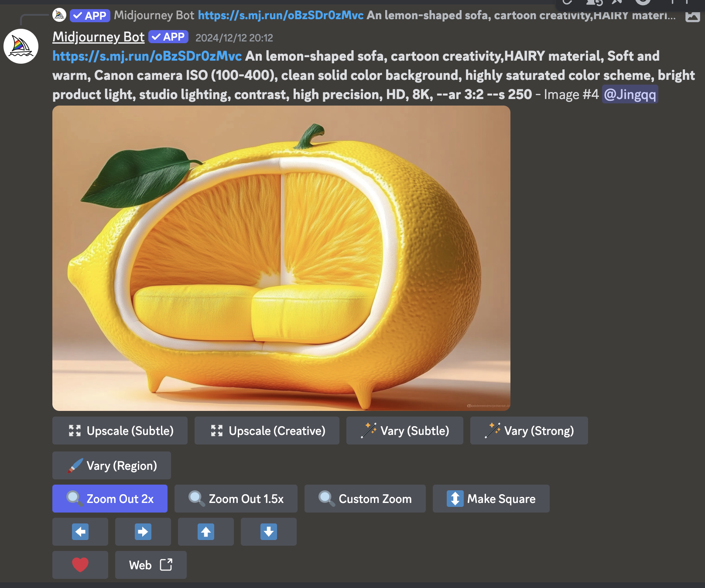Click the APP badge in the reply preview line
Screen dimensions: 705x588
(x=90, y=16)
